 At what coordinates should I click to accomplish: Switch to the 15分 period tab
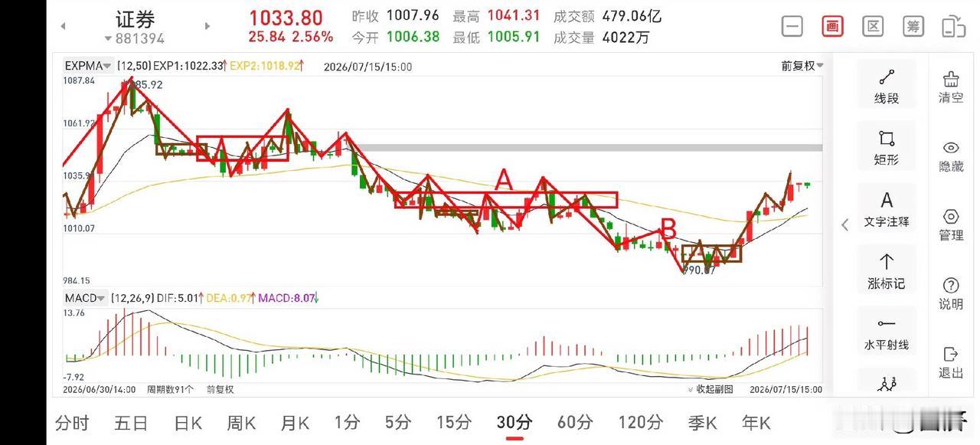(x=454, y=422)
